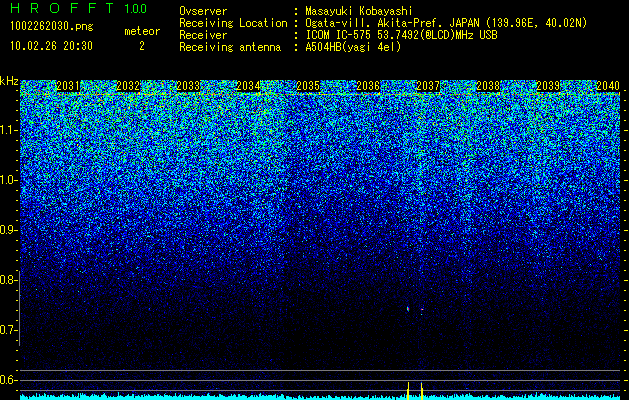Click the first yellow detection spike at bottom
This screenshot has height=400, width=629.
(x=408, y=391)
